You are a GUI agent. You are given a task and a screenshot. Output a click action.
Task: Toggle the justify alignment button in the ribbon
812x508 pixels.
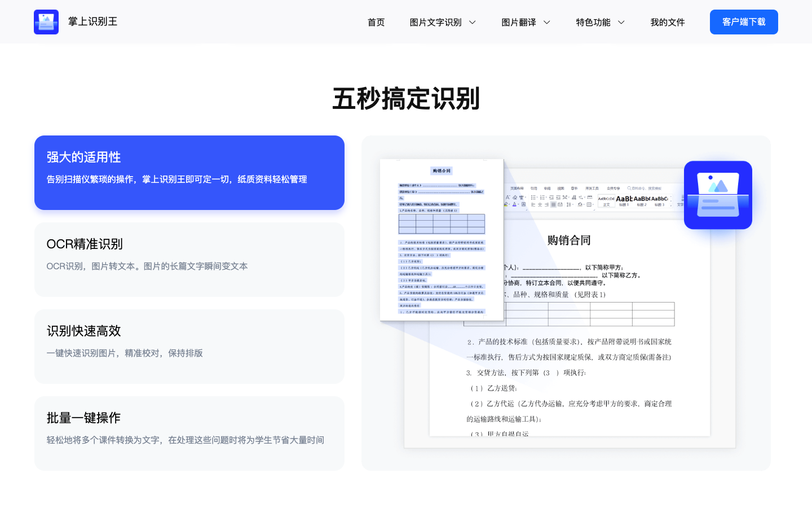point(553,205)
